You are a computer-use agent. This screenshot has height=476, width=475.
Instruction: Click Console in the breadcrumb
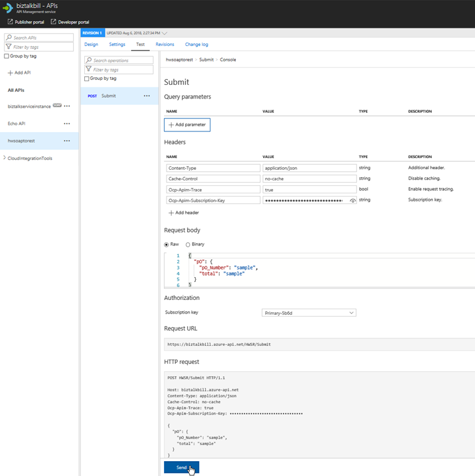228,59
